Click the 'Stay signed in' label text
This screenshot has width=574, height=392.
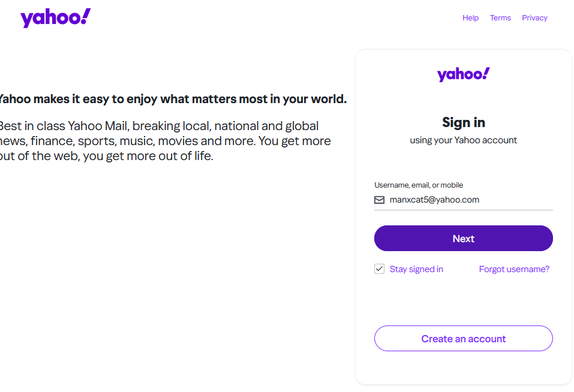coord(416,269)
